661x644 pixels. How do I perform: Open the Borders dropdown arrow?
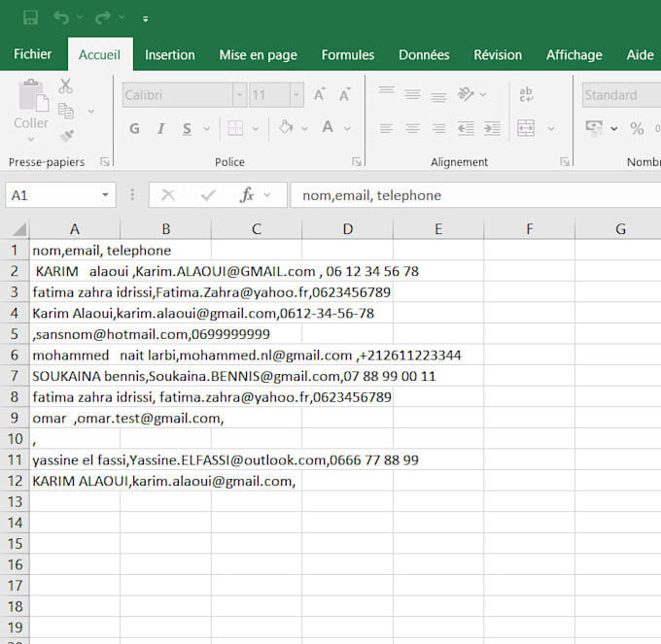tap(256, 128)
